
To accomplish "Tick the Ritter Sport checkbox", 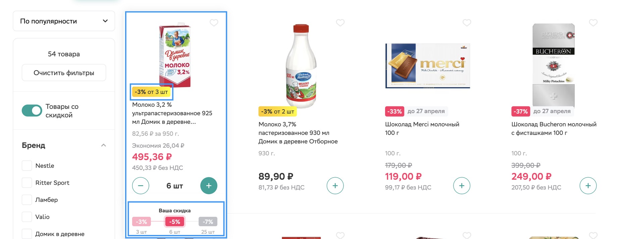I will click(27, 183).
